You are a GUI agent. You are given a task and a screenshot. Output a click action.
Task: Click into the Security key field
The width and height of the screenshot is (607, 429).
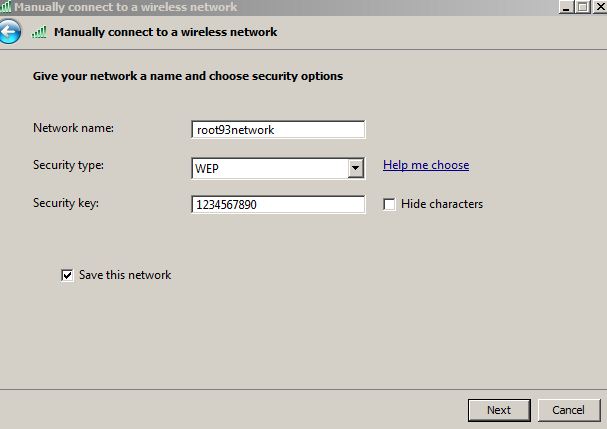277,205
